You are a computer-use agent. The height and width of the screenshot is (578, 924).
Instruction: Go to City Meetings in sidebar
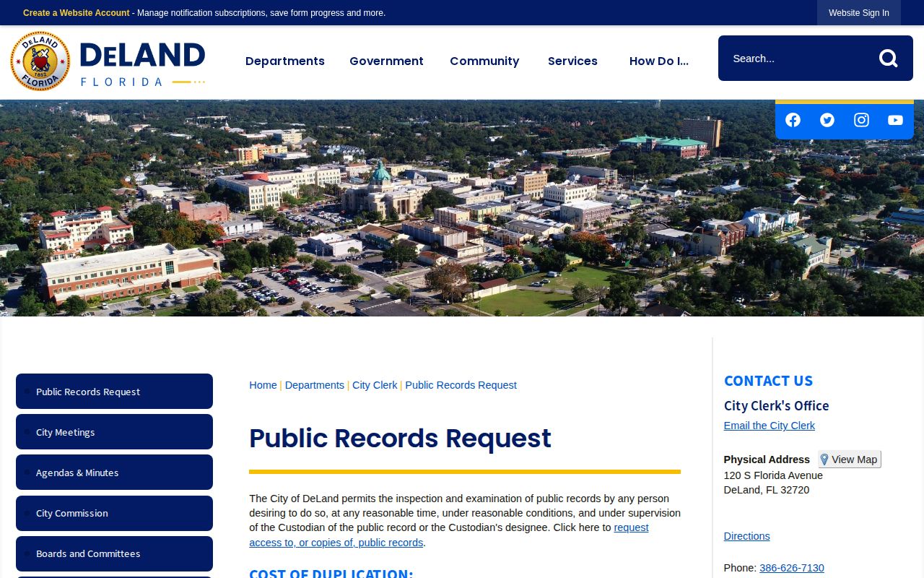click(114, 432)
